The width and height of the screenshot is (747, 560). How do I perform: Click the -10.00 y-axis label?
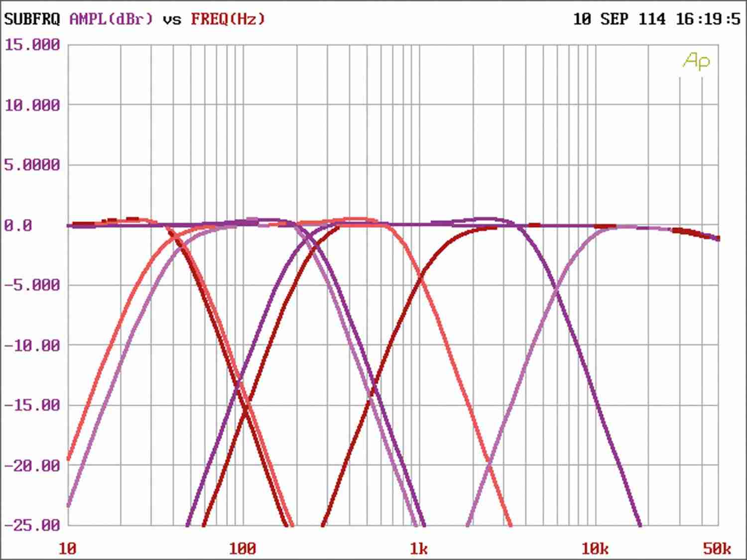pyautogui.click(x=32, y=345)
